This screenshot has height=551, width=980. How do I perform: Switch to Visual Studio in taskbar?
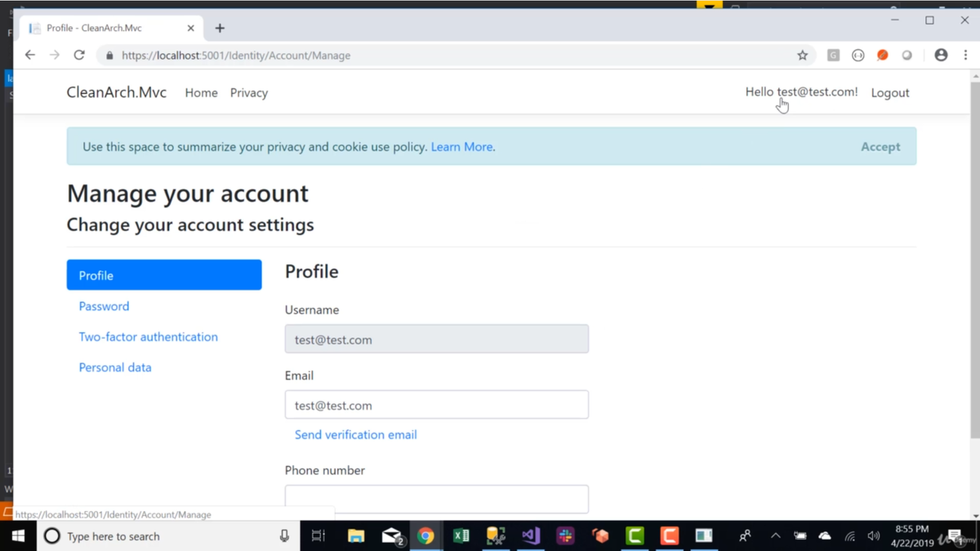531,536
